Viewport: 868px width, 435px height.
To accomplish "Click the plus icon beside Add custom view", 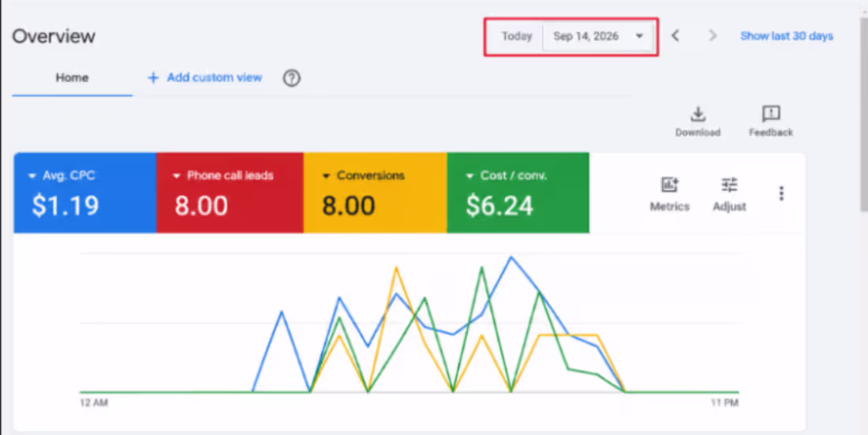I will pyautogui.click(x=153, y=77).
